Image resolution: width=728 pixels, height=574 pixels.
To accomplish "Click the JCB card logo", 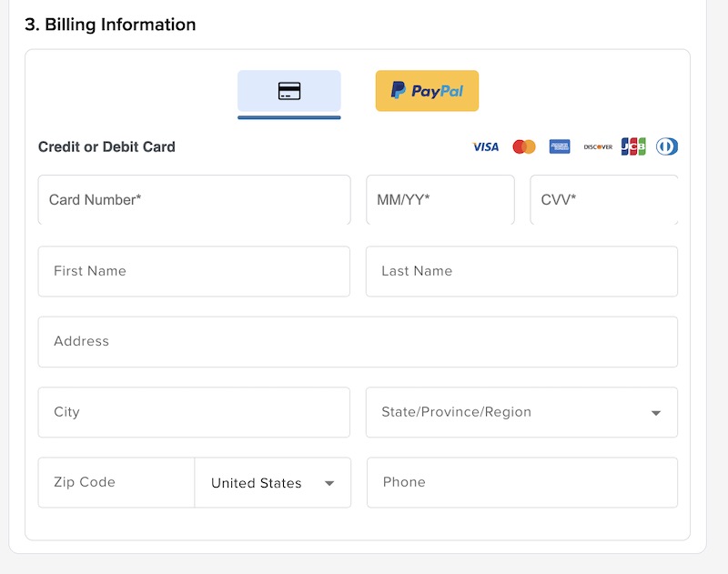I will click(633, 146).
